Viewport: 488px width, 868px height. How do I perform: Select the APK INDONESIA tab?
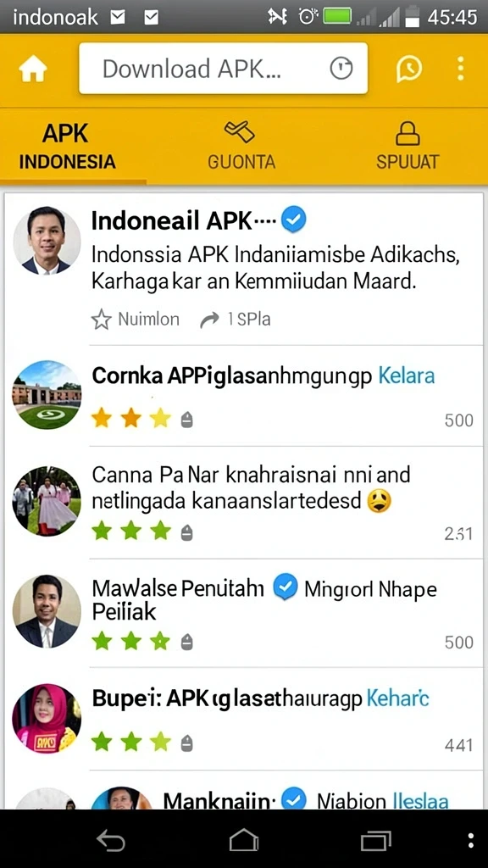pos(67,147)
